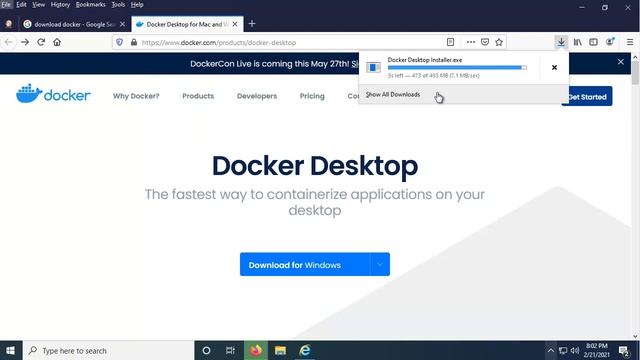The height and width of the screenshot is (360, 640).
Task: Open File Explorer from taskbar
Action: coord(280,350)
